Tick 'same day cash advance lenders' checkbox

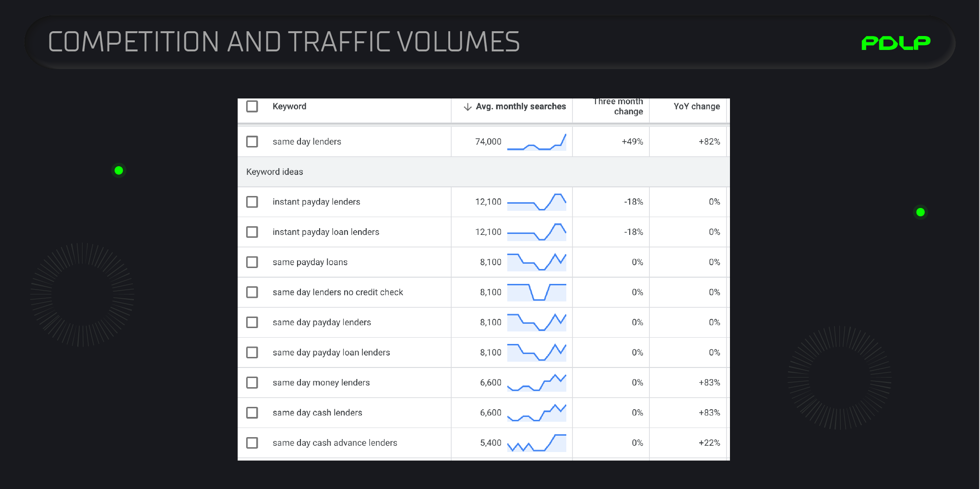click(x=252, y=443)
